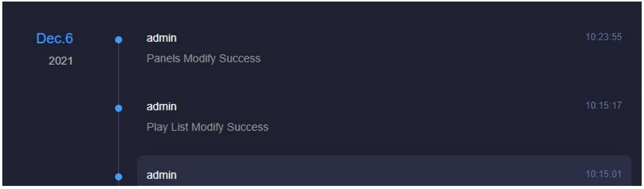The height and width of the screenshot is (189, 644).
Task: Click the admin username above Play List Modify Success
Action: [162, 107]
